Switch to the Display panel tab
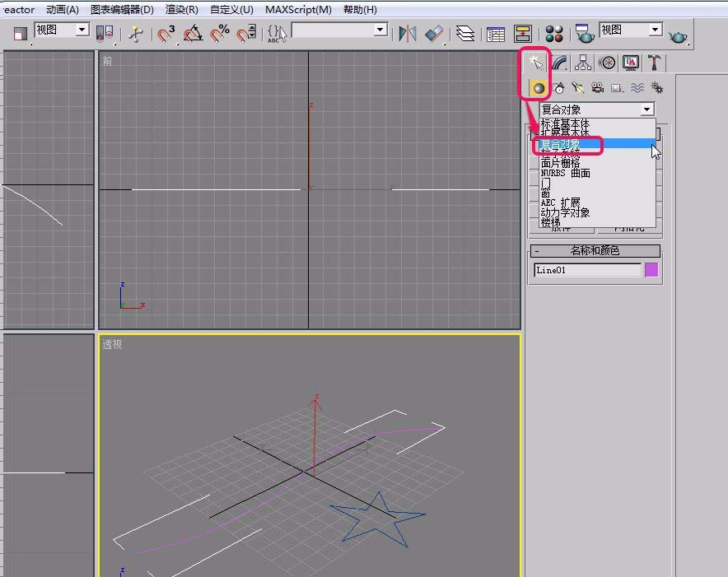728x577 pixels. (631, 63)
